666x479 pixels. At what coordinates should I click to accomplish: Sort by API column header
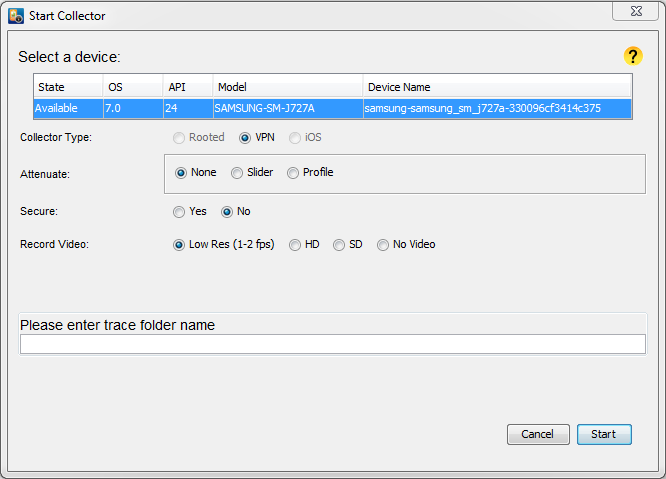188,87
